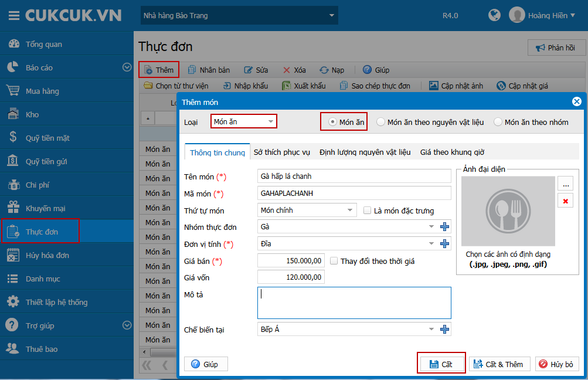
Task: Click Xuất khẩu export button
Action: click(x=304, y=86)
